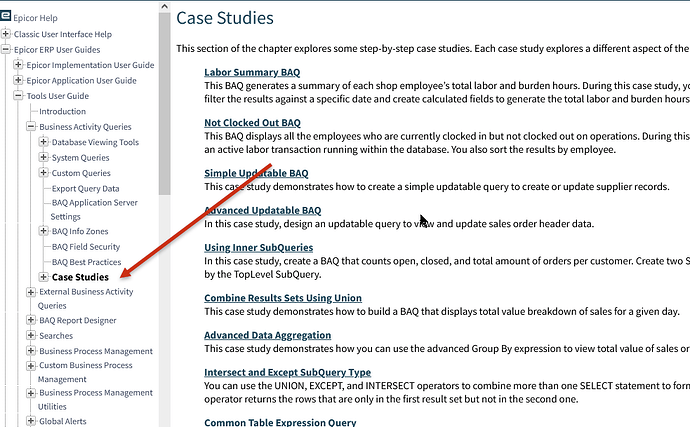Click the tree pane scrollbar thumb
This screenshot has width=690, height=427.
[165, 103]
